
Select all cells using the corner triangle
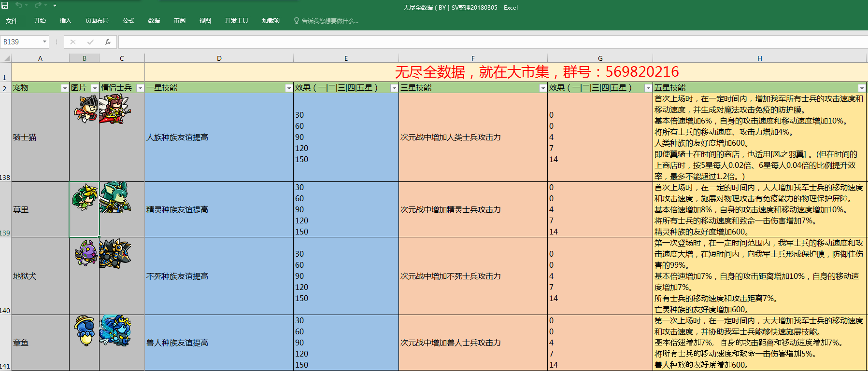[x=6, y=58]
